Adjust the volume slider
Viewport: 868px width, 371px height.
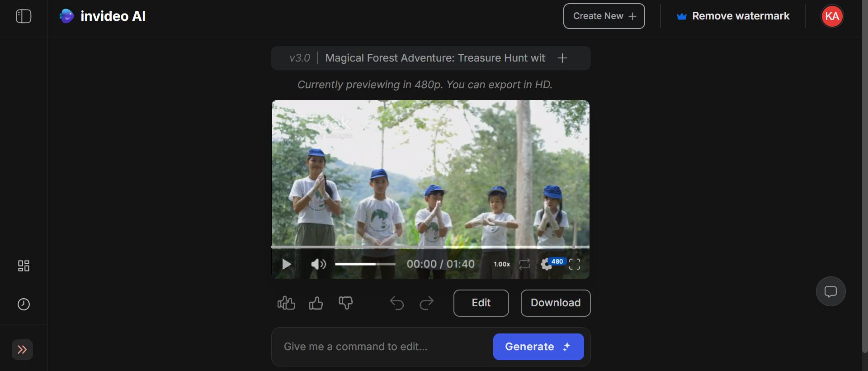[x=365, y=264]
